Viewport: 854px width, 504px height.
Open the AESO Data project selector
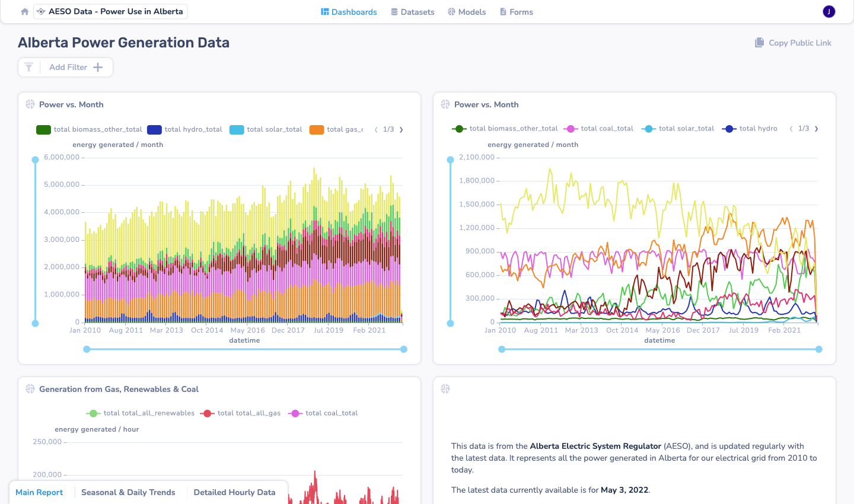(x=110, y=12)
